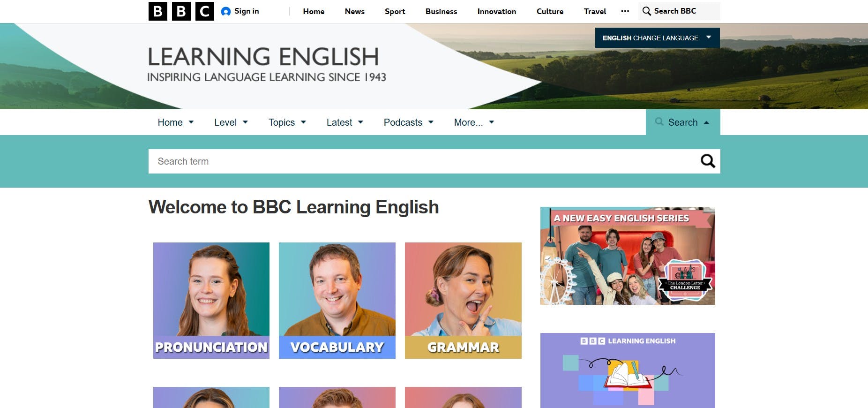
Task: Open the BBC Home link
Action: tap(314, 11)
